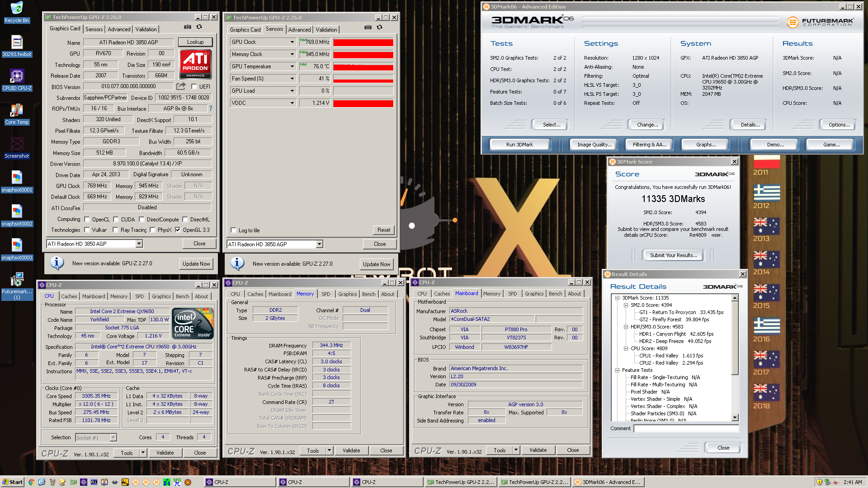The height and width of the screenshot is (488, 868).
Task: Toggle the Vulkan technologies checkbox
Action: [x=87, y=230]
